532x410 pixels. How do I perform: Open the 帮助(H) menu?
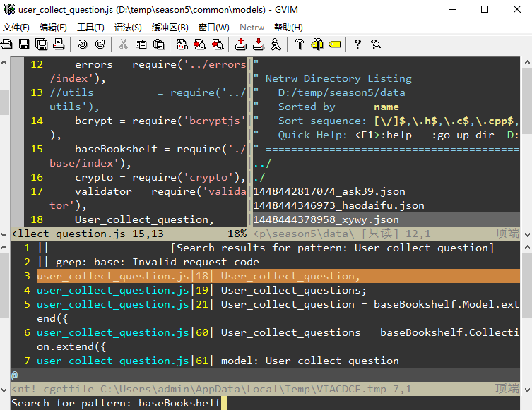coord(288,27)
